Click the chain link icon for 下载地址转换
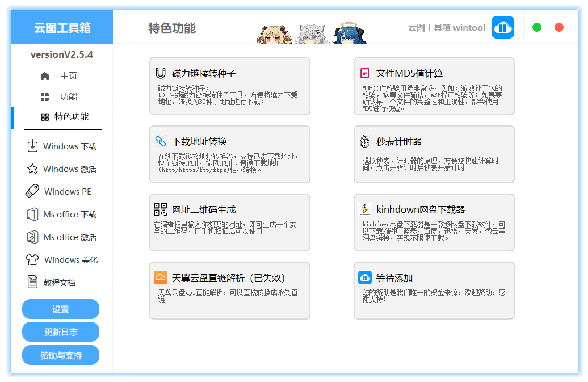The width and height of the screenshot is (588, 382). pyautogui.click(x=161, y=141)
